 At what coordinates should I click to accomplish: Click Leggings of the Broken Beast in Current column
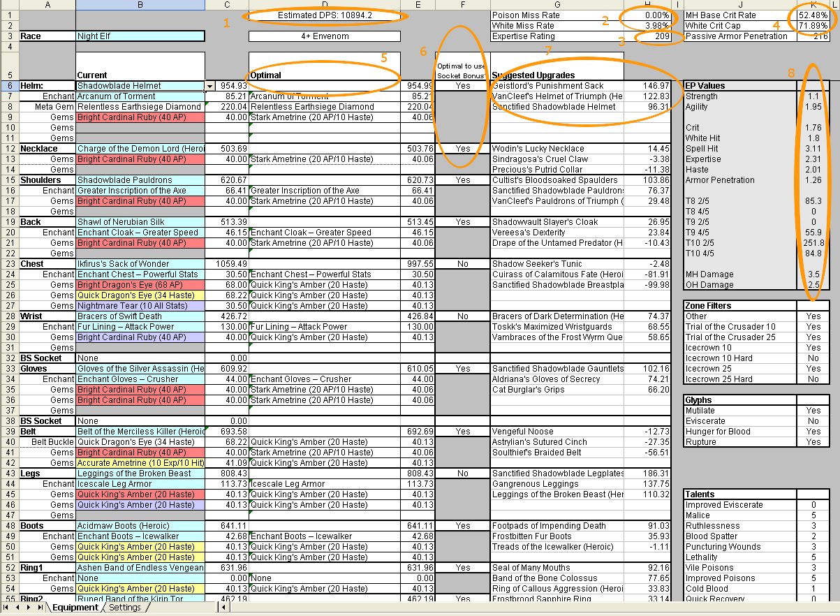click(x=140, y=474)
